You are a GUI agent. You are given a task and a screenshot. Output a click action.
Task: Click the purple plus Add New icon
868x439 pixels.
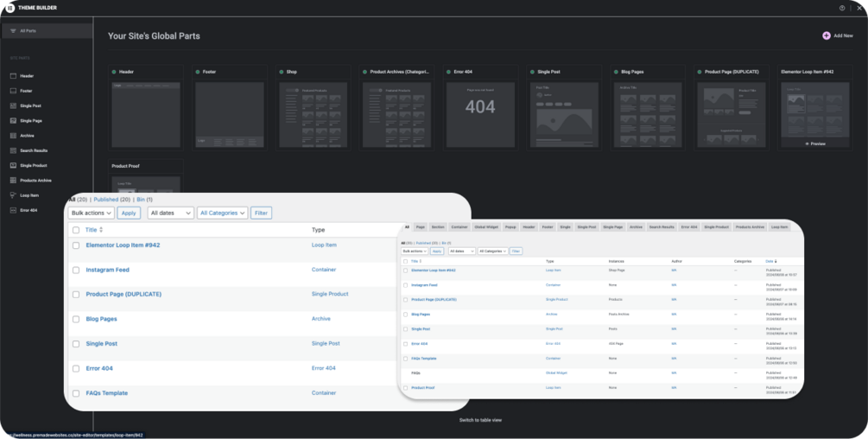pyautogui.click(x=827, y=35)
